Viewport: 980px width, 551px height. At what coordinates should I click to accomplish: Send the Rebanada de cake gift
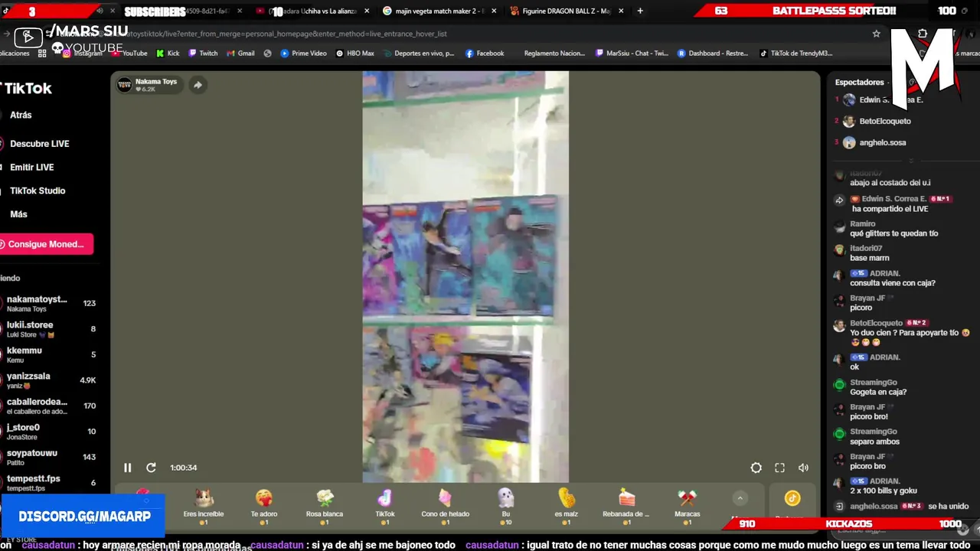point(626,506)
